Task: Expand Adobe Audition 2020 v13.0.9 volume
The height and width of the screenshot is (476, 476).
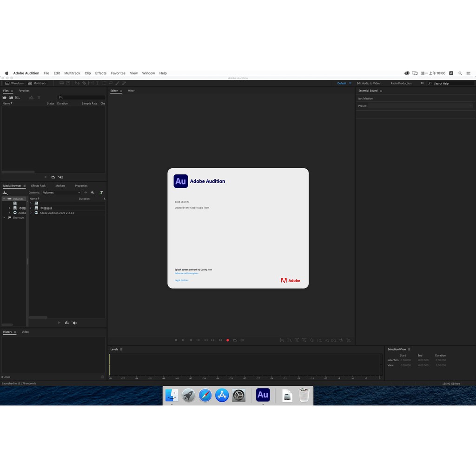Action: [x=31, y=213]
